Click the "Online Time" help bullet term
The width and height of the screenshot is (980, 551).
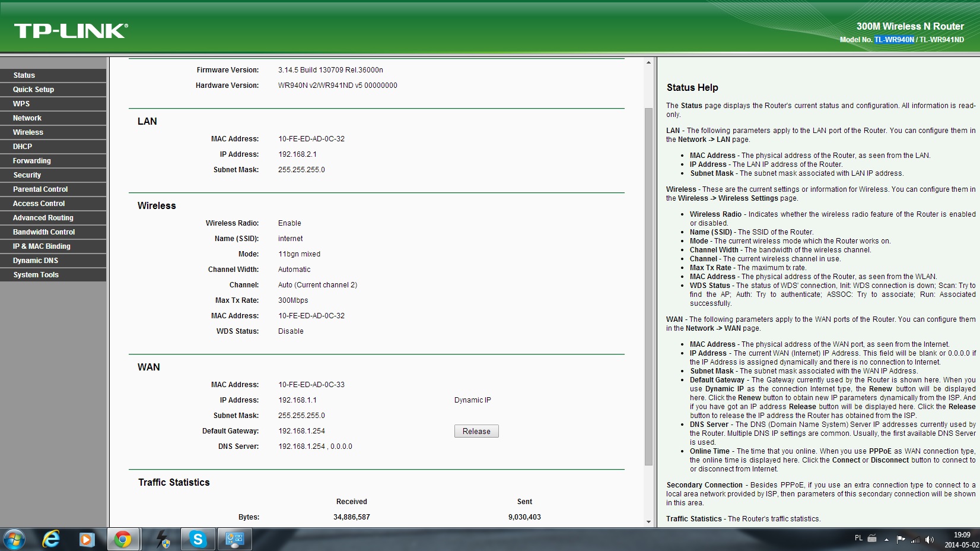(x=709, y=451)
